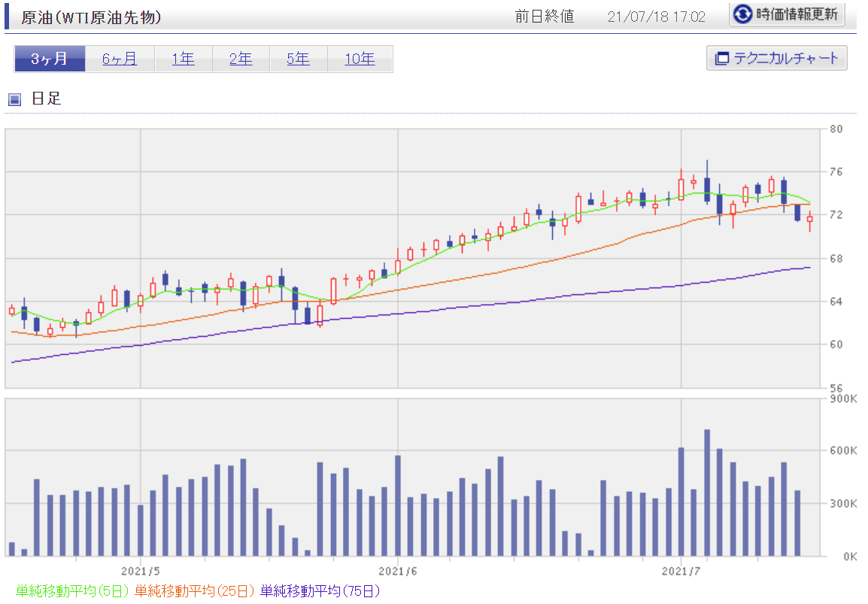868x604 pixels.
Task: Click the refresh icon for price update
Action: click(x=742, y=14)
